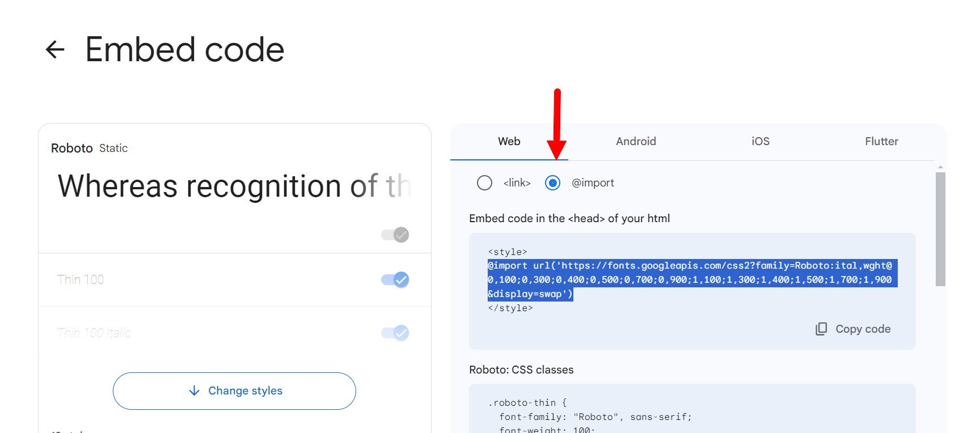Click the Copy code button
Image resolution: width=980 pixels, height=433 pixels.
click(x=853, y=329)
